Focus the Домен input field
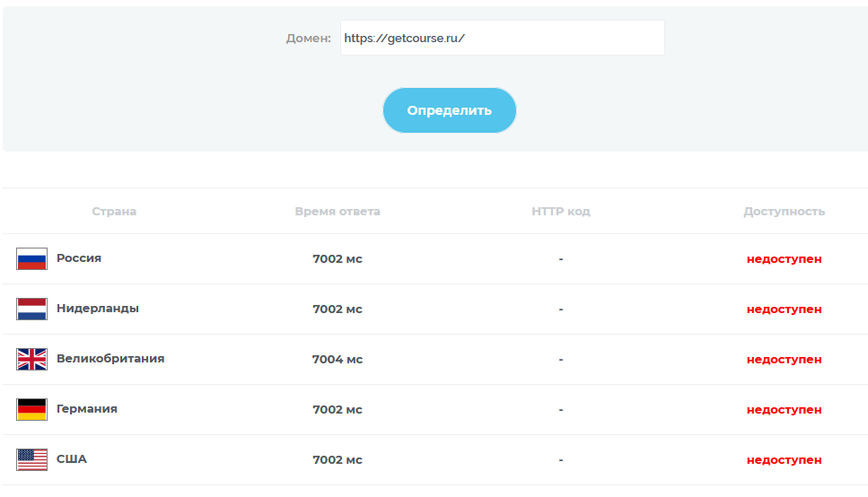The width and height of the screenshot is (868, 497). [x=502, y=38]
